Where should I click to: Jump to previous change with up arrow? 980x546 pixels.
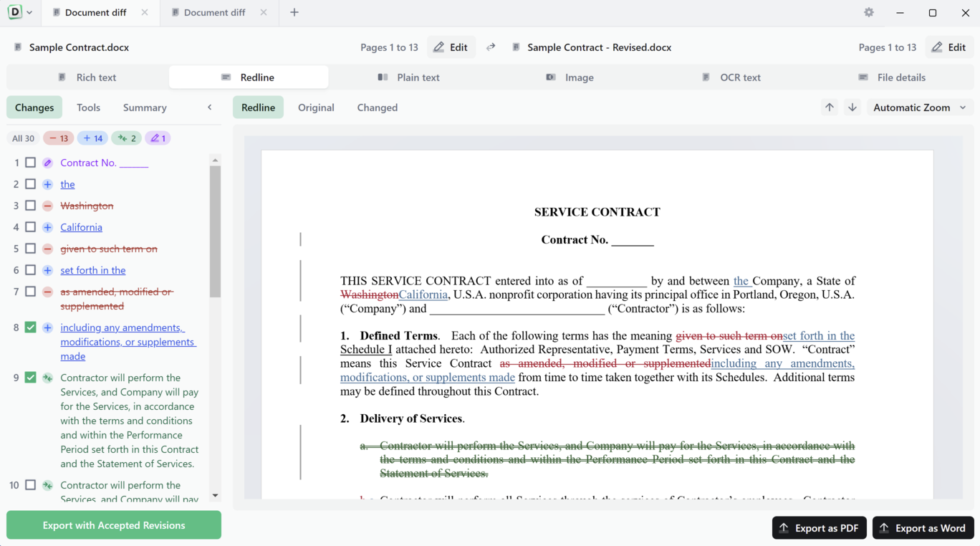click(829, 107)
